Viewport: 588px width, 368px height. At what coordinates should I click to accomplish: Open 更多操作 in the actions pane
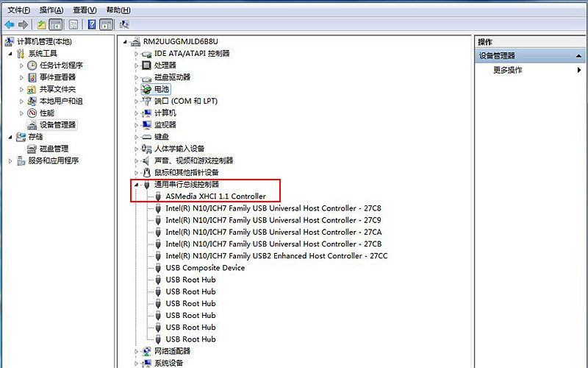point(508,70)
